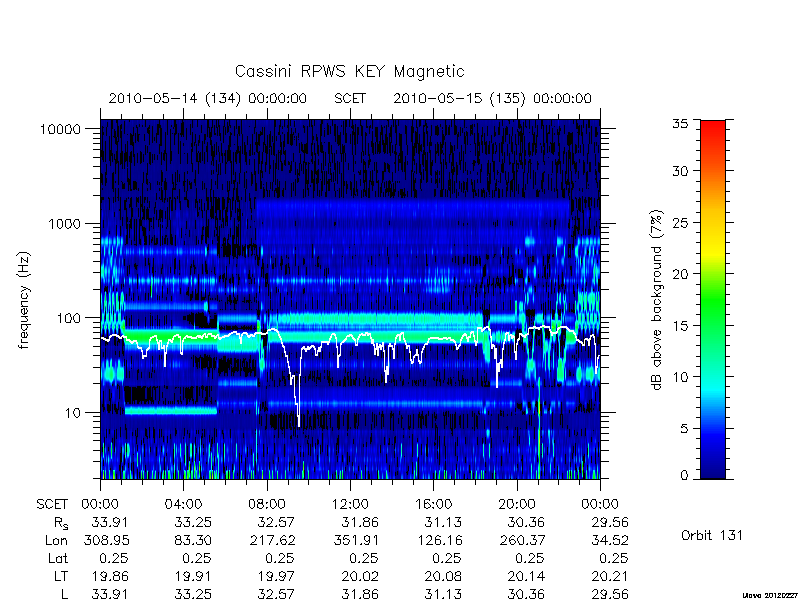Click '33.25' in the Rs row

(x=193, y=523)
